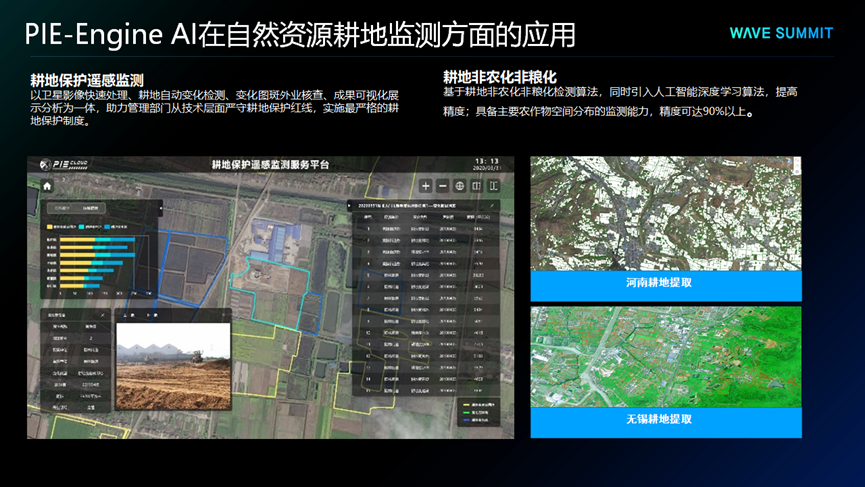
Task: Select row 14 in the change-patch table
Action: pos(426,379)
